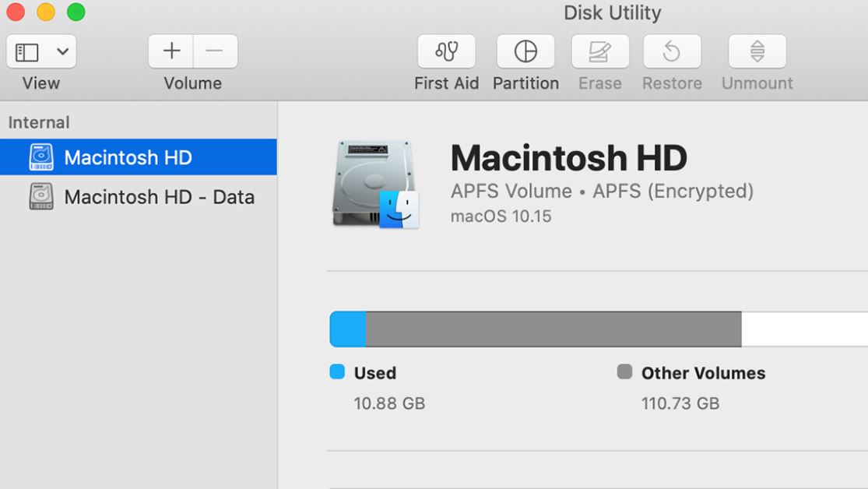Click the Macintosh HD sidebar disk icon
This screenshot has width=868, height=489.
pos(41,157)
